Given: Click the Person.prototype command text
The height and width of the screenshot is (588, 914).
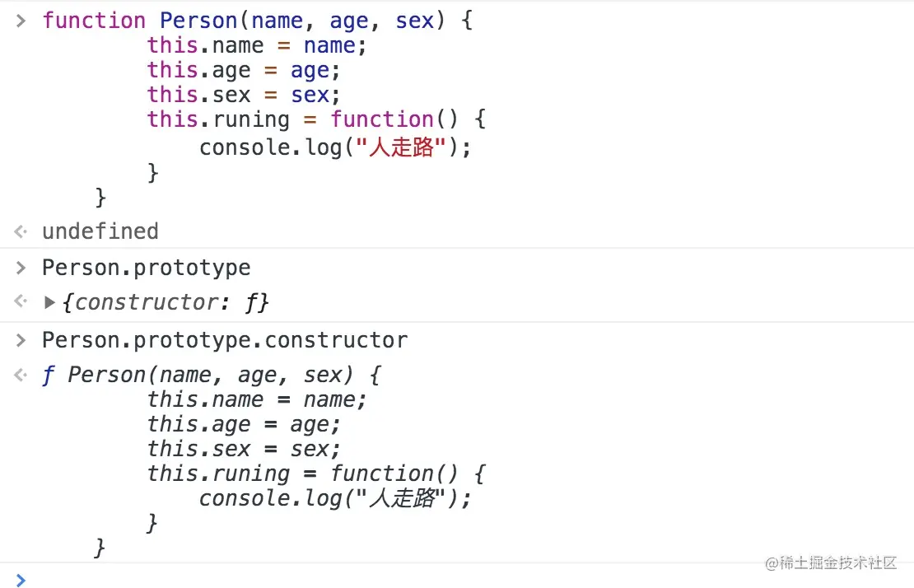Looking at the screenshot, I should click(x=146, y=268).
